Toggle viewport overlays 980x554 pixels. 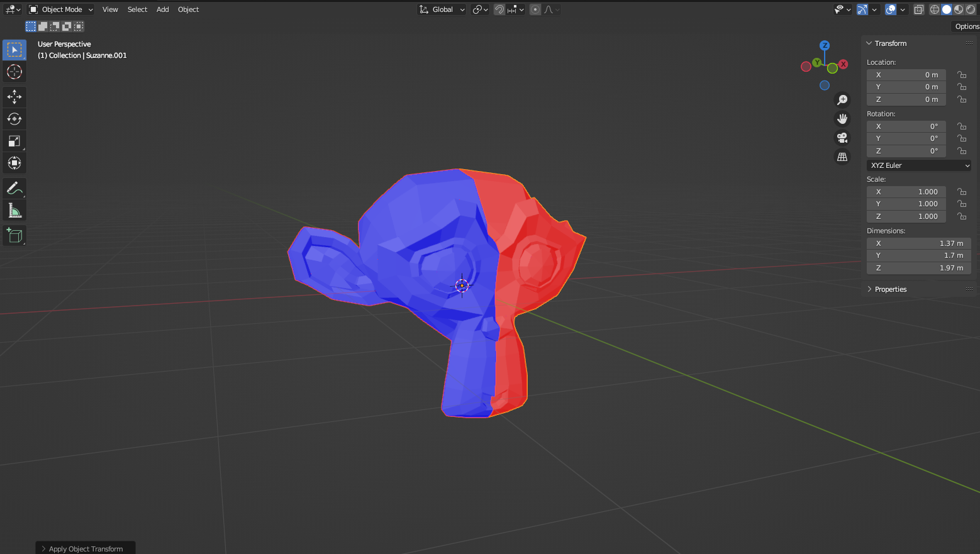891,9
